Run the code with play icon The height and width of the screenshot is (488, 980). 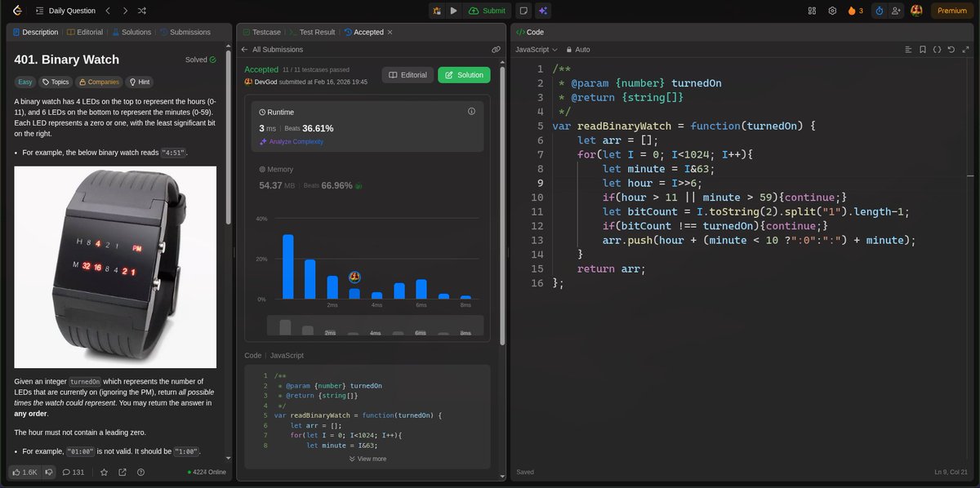tap(453, 11)
